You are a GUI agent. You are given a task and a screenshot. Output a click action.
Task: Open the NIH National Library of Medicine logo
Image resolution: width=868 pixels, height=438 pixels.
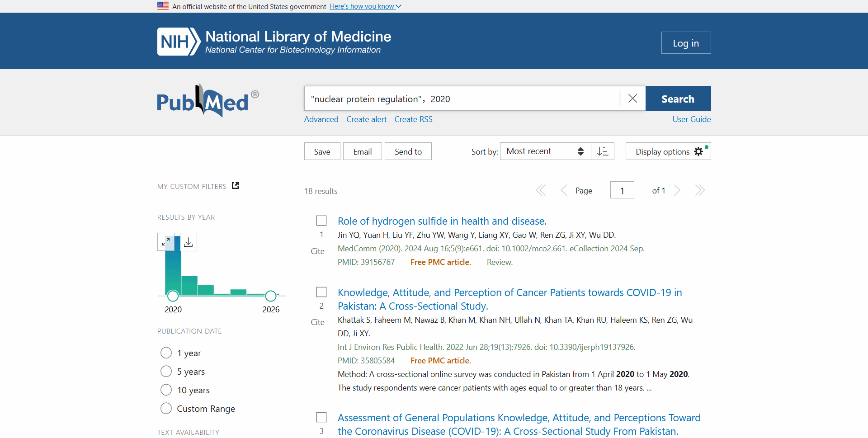[274, 42]
